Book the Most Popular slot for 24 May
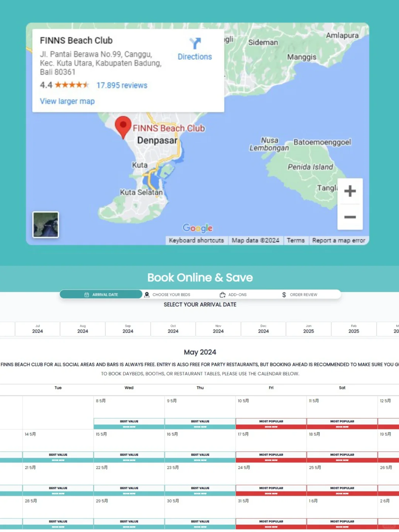Screen dimensions: 399x532 point(271,490)
